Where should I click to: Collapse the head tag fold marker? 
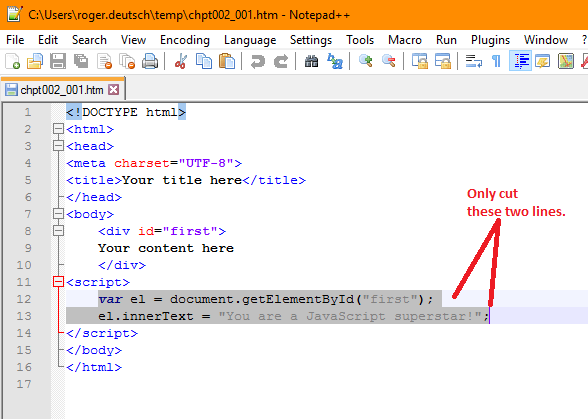coord(58,146)
